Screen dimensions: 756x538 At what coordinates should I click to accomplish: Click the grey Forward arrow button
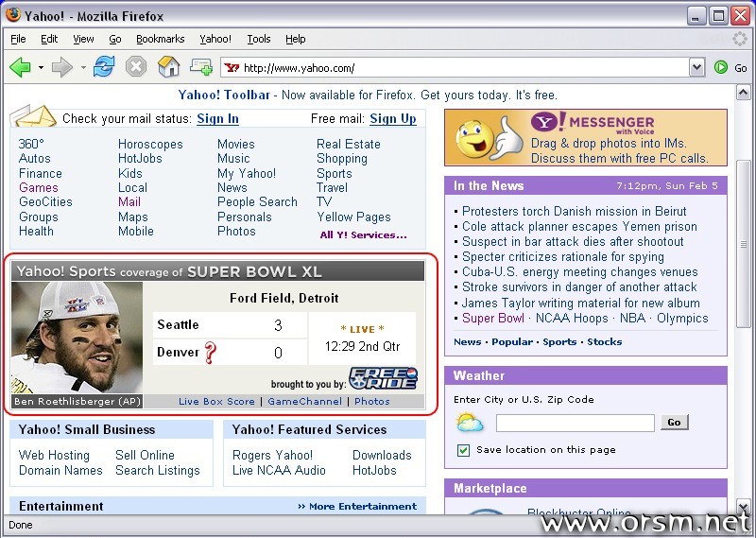pos(61,67)
